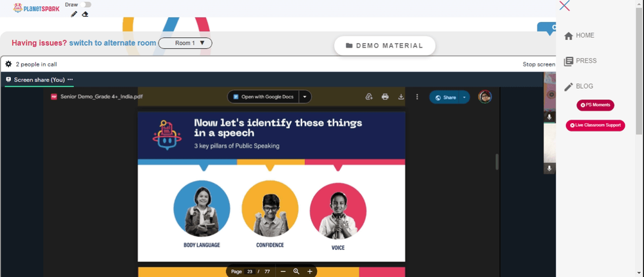Click the PDF file type icon
The image size is (644, 277).
point(54,97)
